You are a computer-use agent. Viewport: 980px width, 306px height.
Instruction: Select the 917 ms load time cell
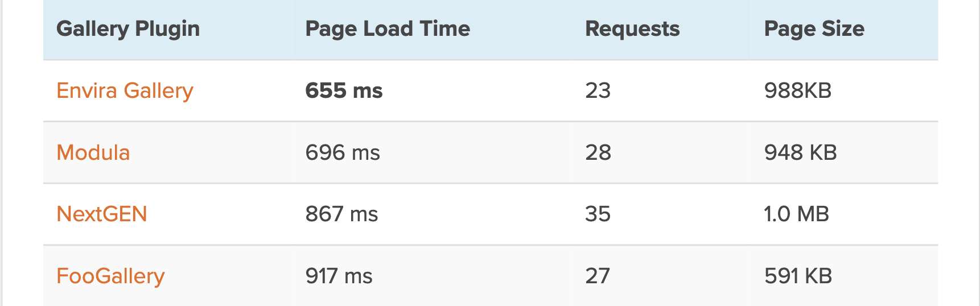pyautogui.click(x=339, y=276)
